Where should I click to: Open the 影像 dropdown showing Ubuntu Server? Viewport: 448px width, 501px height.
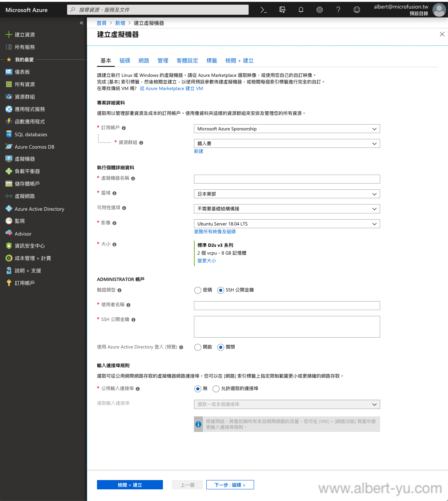[287, 224]
